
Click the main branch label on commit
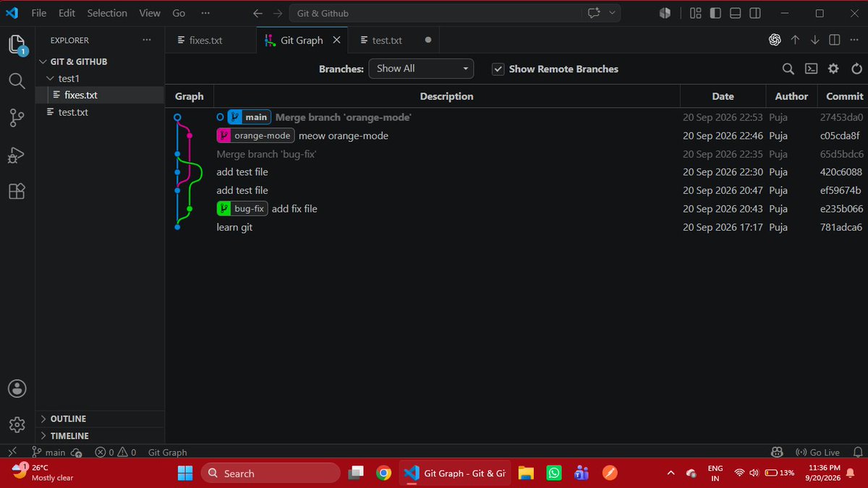coord(249,117)
